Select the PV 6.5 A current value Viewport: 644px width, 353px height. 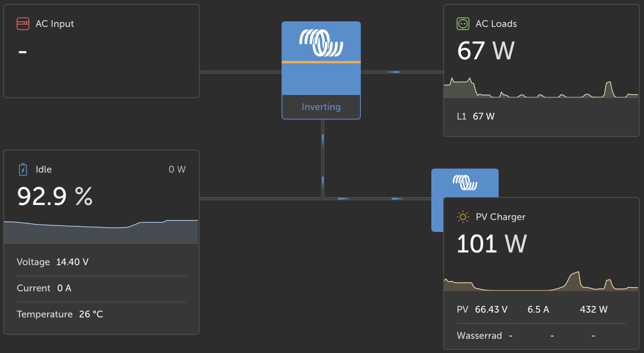[x=538, y=309]
